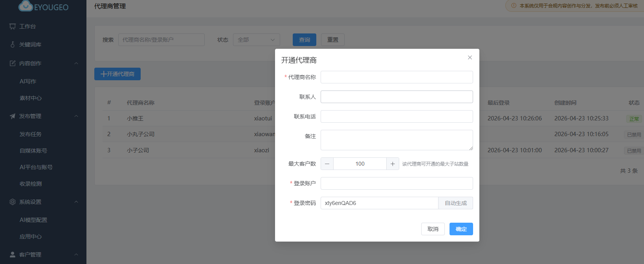644x264 pixels.
Task: Open the 工作台 workbench icon
Action: pos(13,26)
